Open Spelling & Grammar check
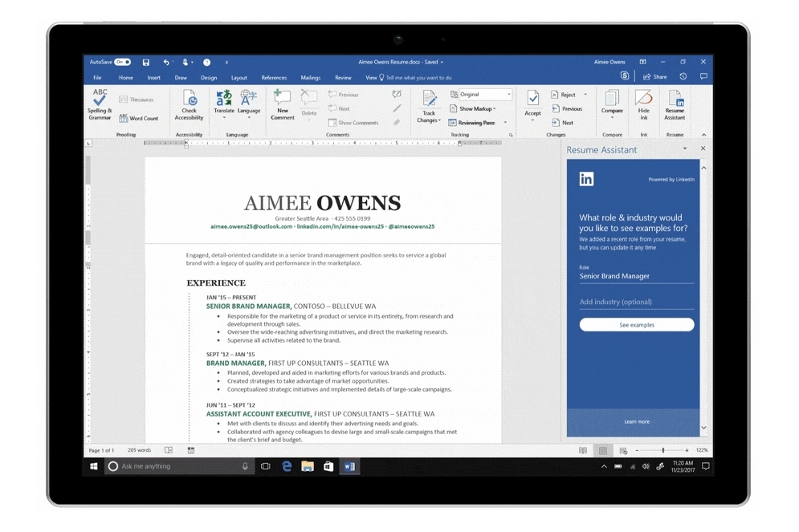Image resolution: width=799 pixels, height=532 pixels. tap(100, 104)
